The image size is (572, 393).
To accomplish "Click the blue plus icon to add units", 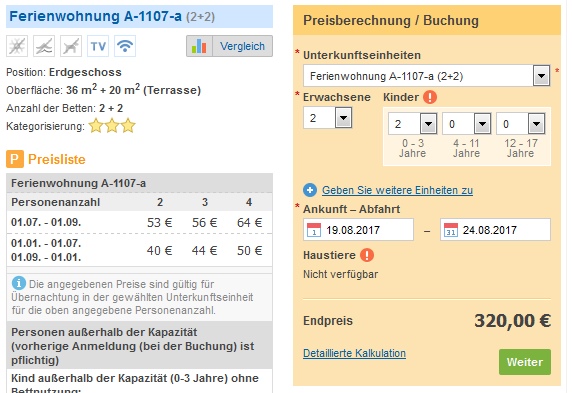I will (310, 190).
